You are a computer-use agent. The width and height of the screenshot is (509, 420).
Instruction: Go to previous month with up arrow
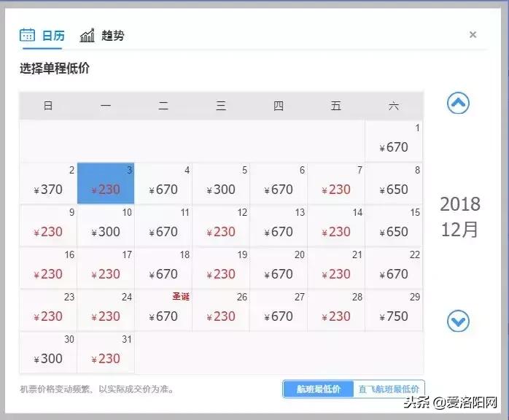(458, 104)
